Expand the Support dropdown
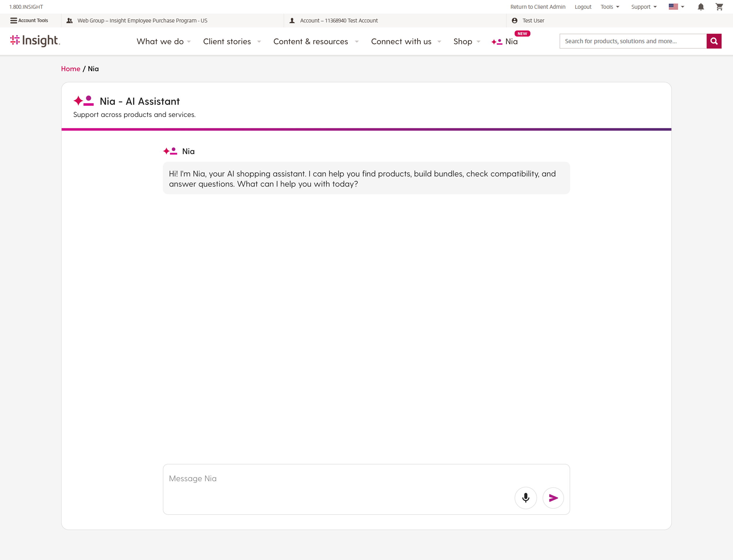733x560 pixels. (x=644, y=7)
